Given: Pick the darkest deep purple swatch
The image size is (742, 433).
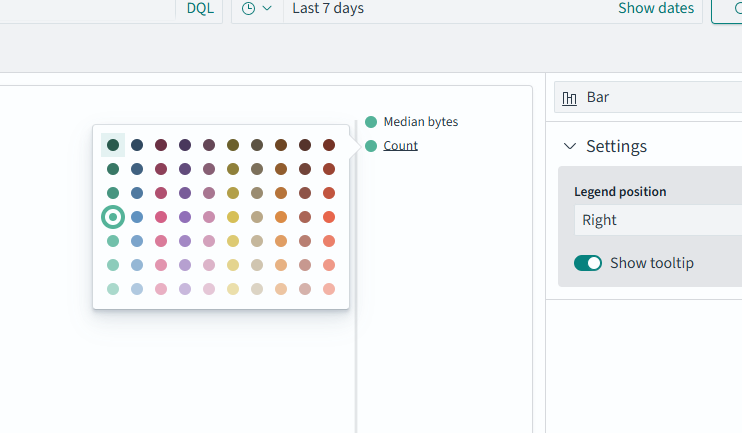Looking at the screenshot, I should coord(185,145).
